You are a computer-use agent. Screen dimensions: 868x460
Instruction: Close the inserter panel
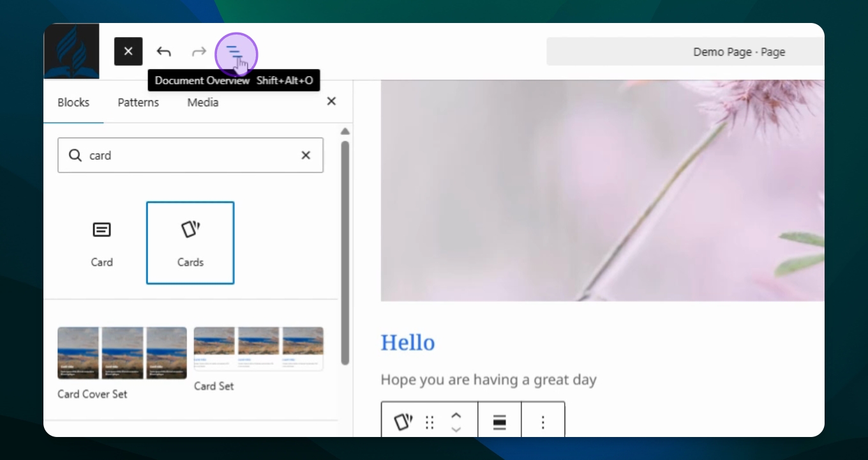point(331,101)
